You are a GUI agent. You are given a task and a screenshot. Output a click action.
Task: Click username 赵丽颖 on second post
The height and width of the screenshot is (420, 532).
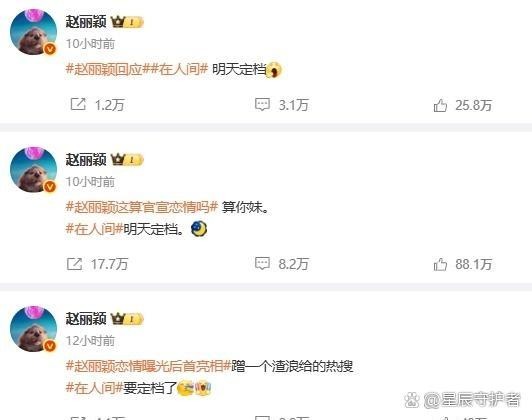86,159
